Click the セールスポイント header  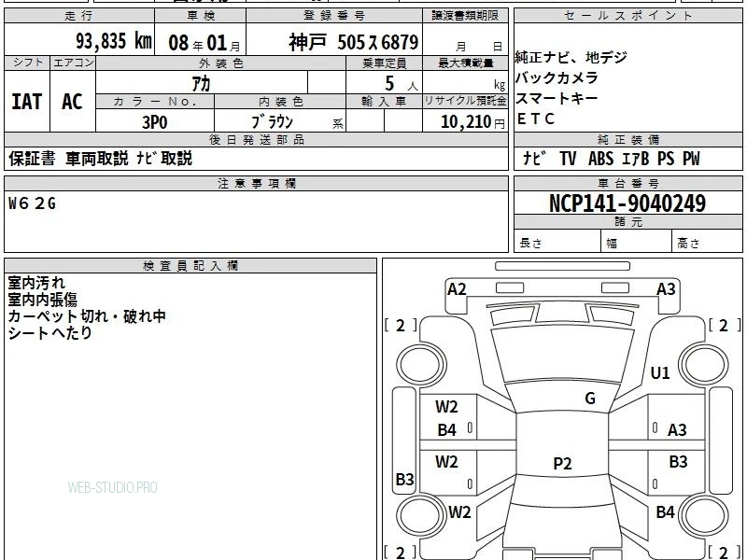coord(627,16)
